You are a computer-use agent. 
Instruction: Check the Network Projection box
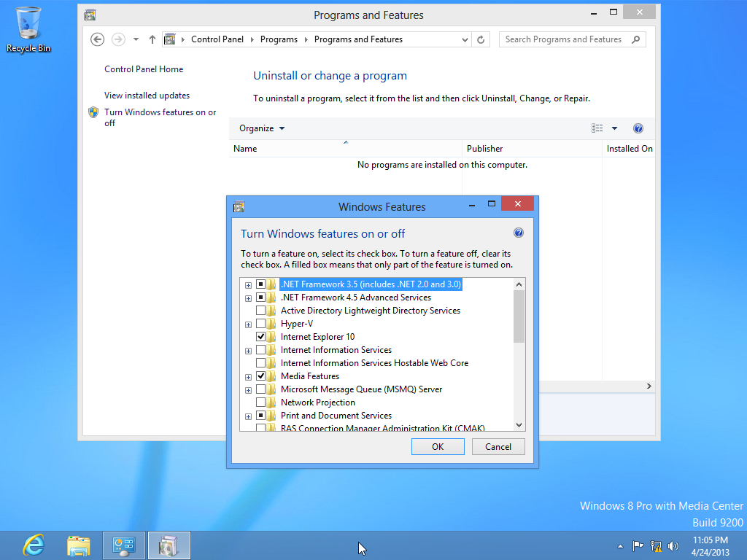(x=260, y=402)
